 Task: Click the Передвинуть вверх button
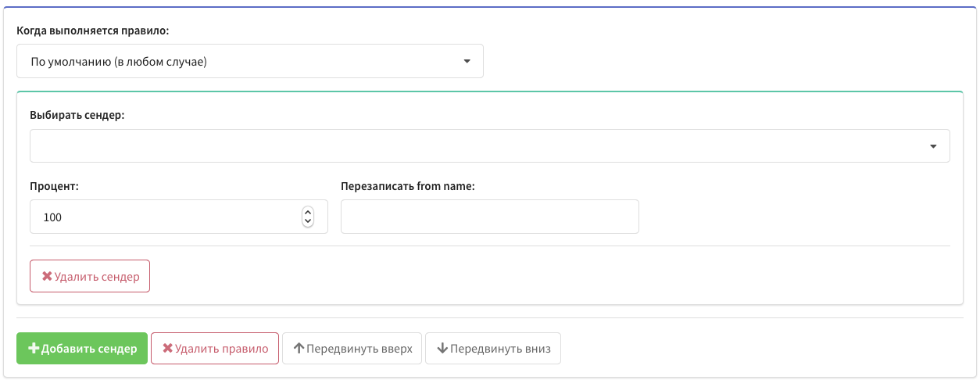(x=352, y=349)
